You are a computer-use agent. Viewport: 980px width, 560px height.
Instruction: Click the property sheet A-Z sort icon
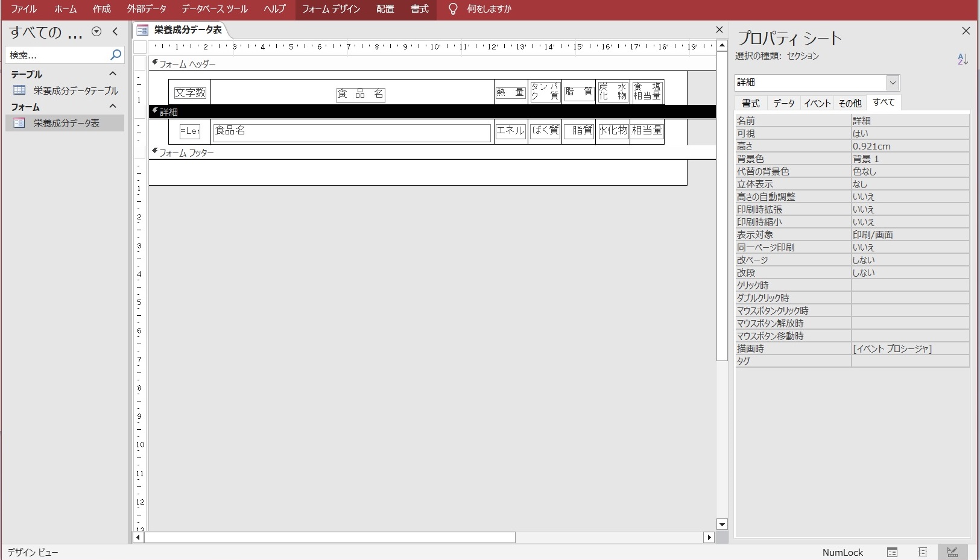point(963,59)
